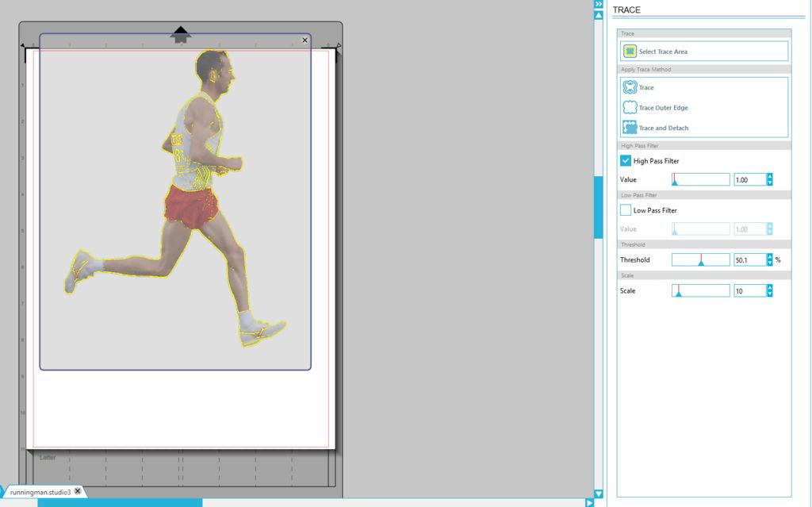Choose the Trace Outer Edge icon
This screenshot has height=507, width=812.
tap(630, 108)
